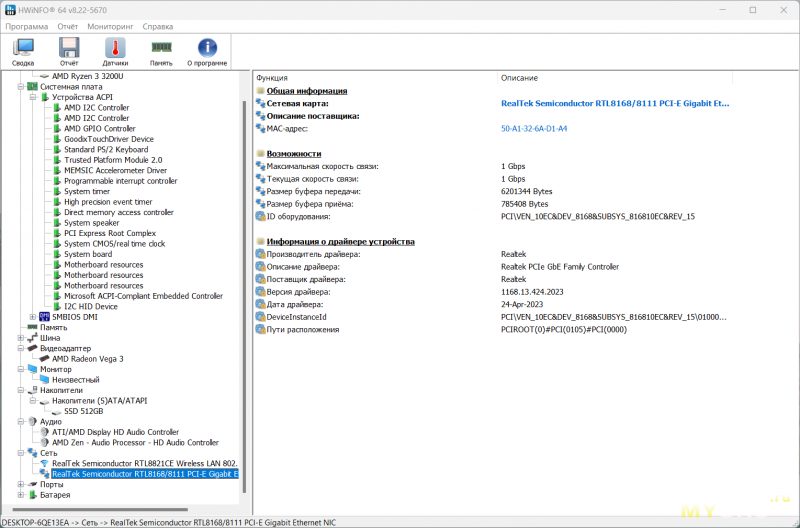The image size is (800, 528).
Task: Click the chip icon of Системная плата
Action: [33, 87]
